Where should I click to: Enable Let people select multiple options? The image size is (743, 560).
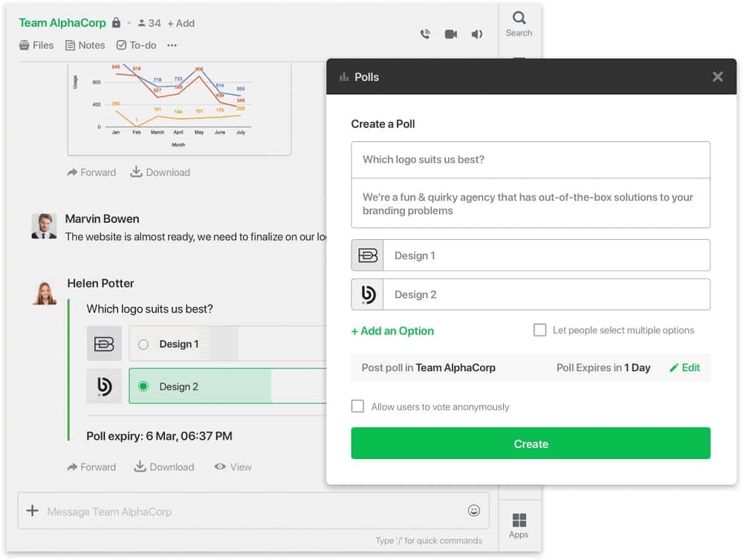[539, 330]
